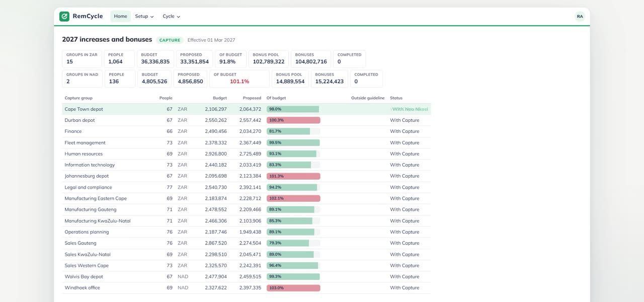This screenshot has width=644, height=302.
Task: Click the Windhoek office 103.0% bar
Action: 293,288
